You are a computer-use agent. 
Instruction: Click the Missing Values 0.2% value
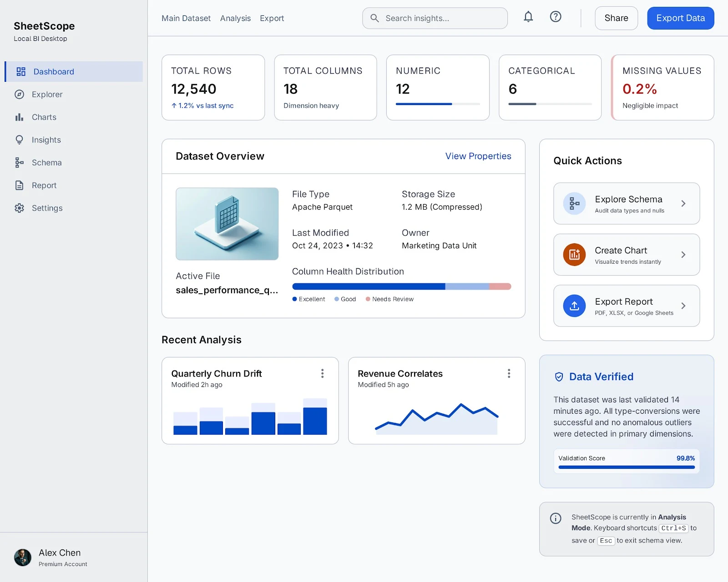[x=640, y=89]
